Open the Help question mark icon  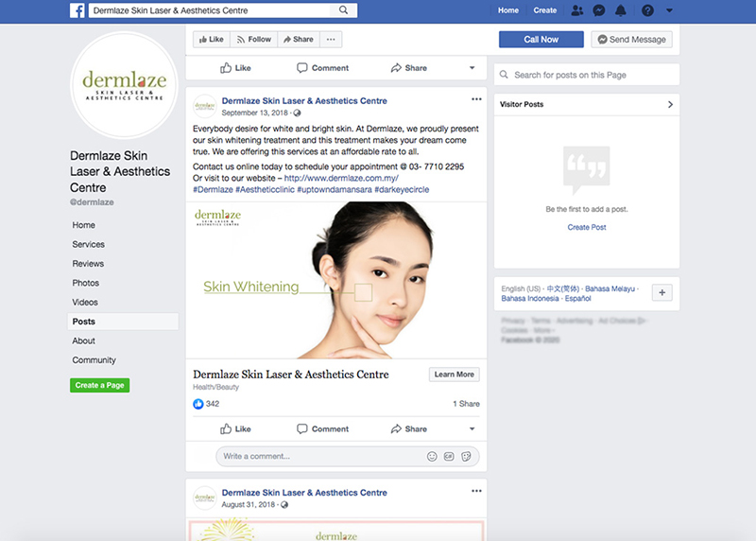pyautogui.click(x=647, y=10)
